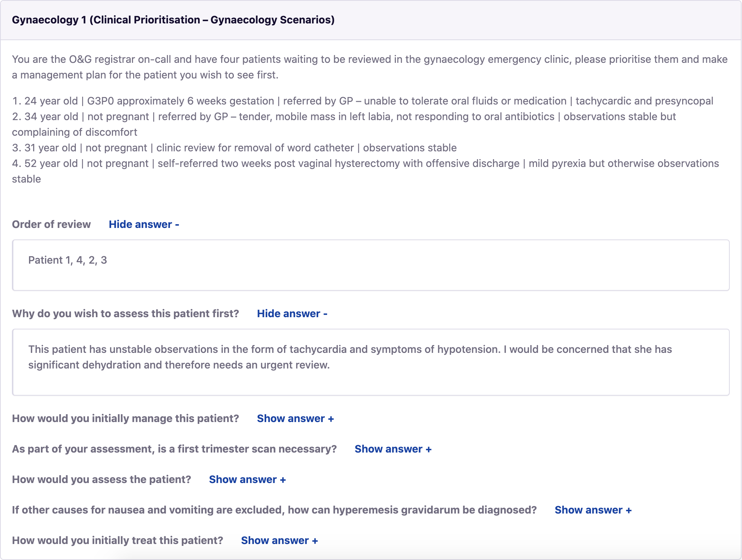Click the first trimester scan question text
Image resolution: width=742 pixels, height=560 pixels.
174,449
